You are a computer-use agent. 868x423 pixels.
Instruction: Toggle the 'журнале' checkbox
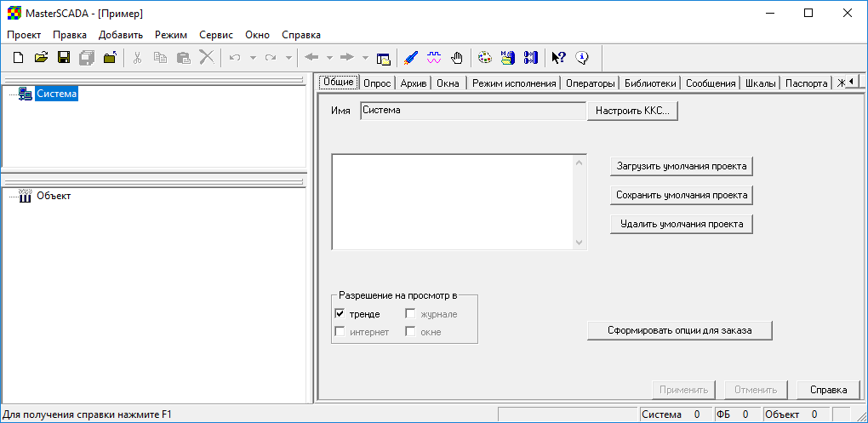click(x=410, y=314)
